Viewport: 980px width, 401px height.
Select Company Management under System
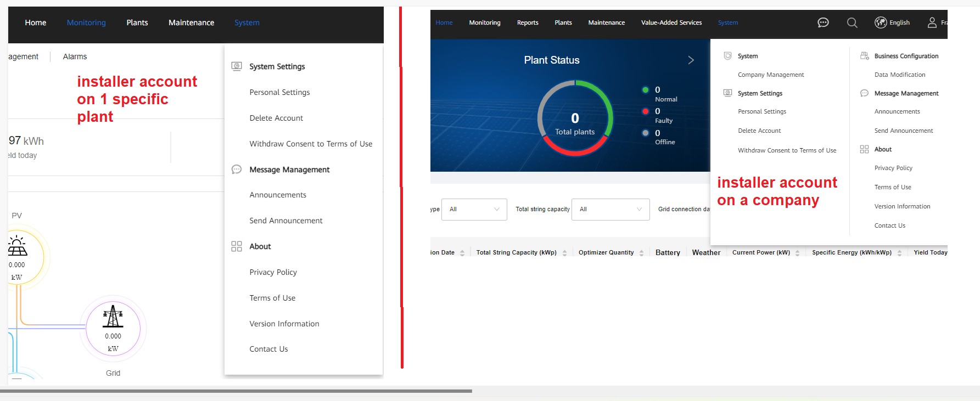770,75
